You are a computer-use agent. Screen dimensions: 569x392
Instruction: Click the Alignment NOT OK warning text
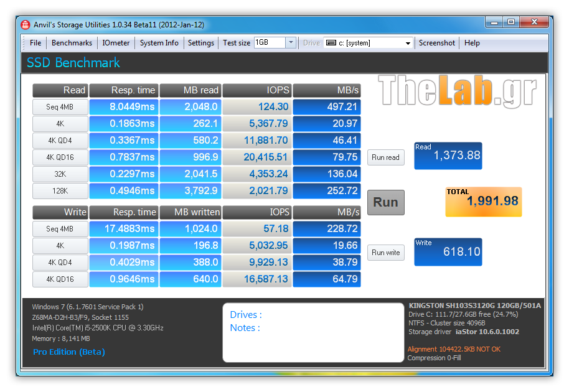454,349
